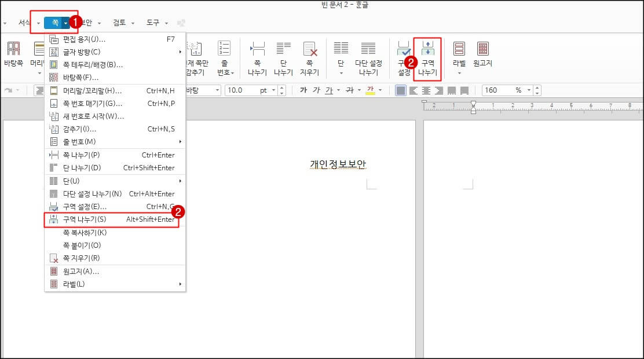Select left alignment button
This screenshot has width=644, height=359.
click(413, 90)
